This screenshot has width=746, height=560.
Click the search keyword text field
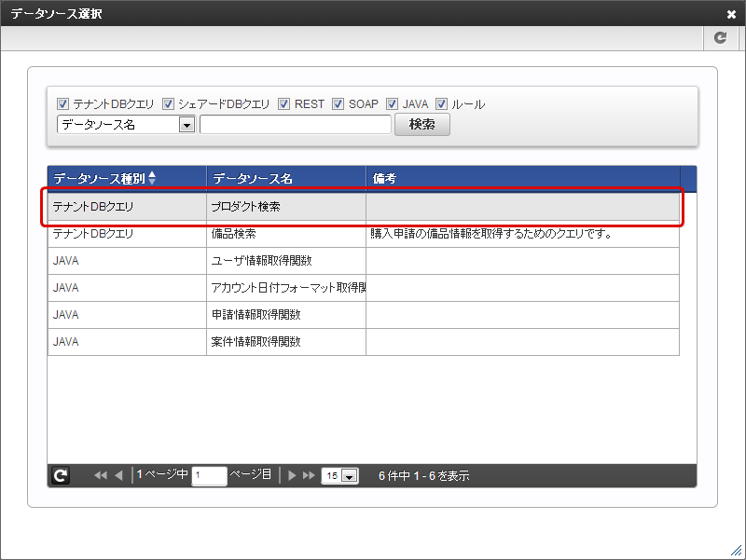coord(296,125)
